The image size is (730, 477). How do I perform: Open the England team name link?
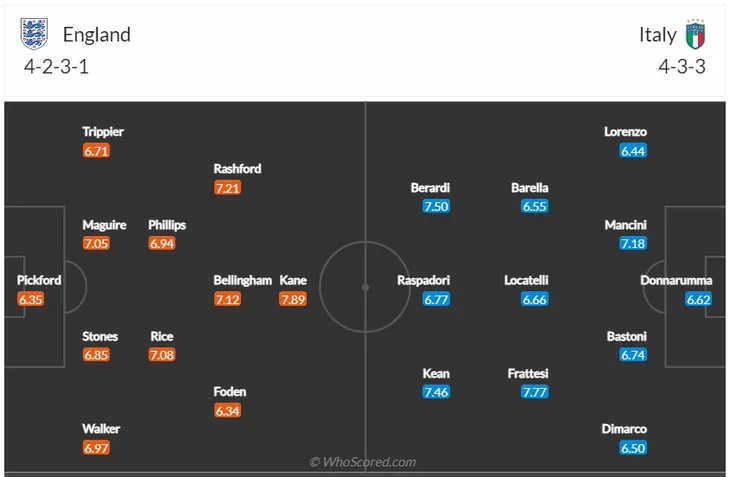coord(97,35)
